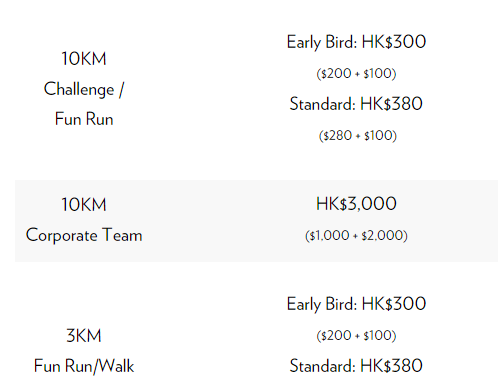This screenshot has height=385, width=498.
Task: Click ($200 + $100) under 3KM Early Bird
Action: click(x=356, y=335)
